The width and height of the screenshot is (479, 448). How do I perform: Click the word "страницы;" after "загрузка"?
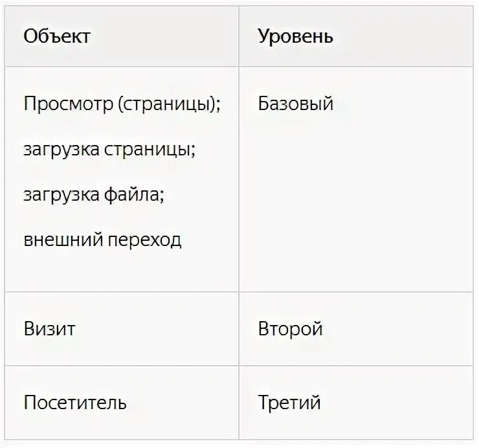point(150,150)
